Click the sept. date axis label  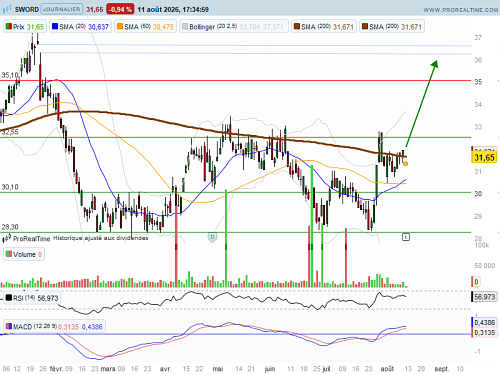441,369
